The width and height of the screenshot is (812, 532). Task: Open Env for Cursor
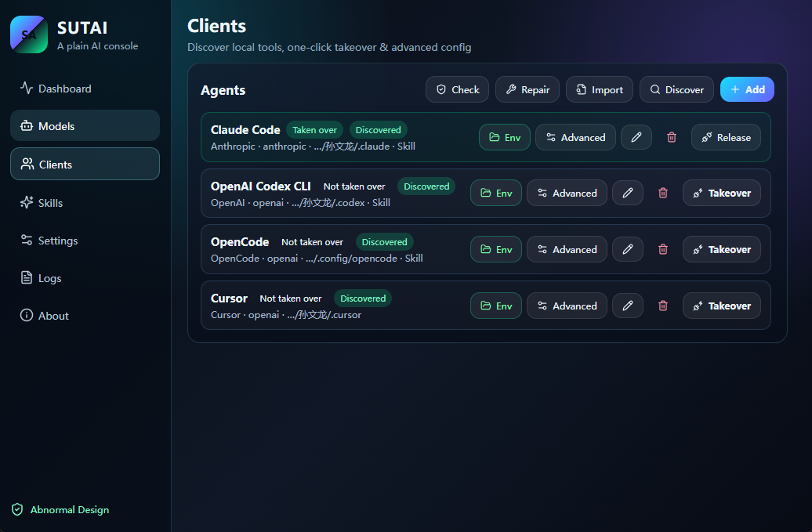496,306
